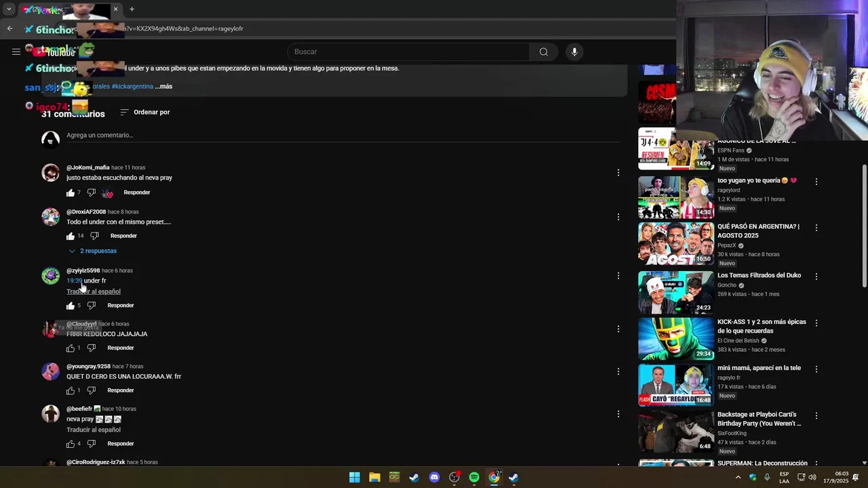Open 'QUÉ PASÓ EN ARGENTINA' thumbnail
Image resolution: width=868 pixels, height=488 pixels.
click(676, 243)
